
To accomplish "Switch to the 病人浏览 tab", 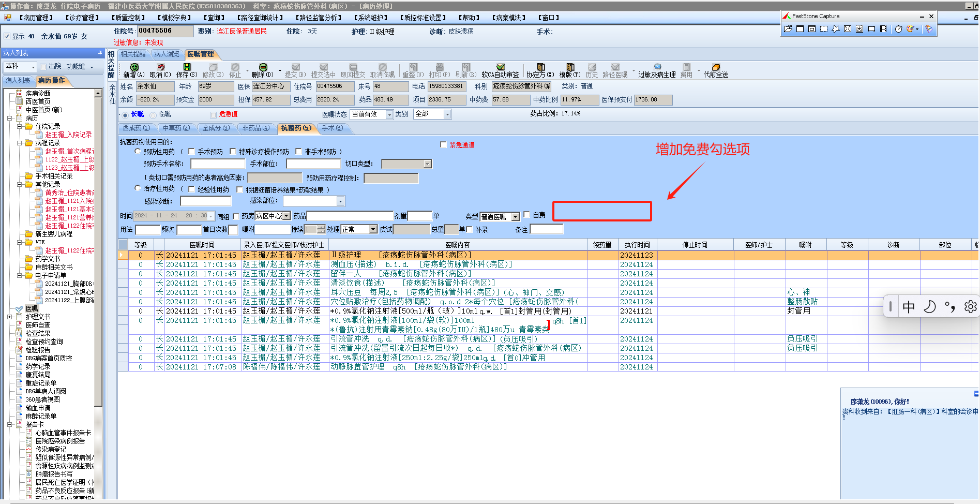I will coord(167,54).
